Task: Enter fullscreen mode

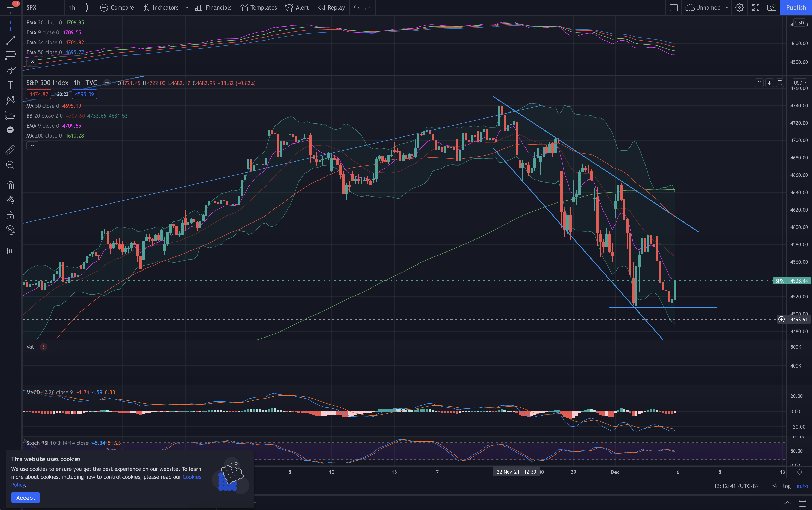Action: pyautogui.click(x=755, y=7)
